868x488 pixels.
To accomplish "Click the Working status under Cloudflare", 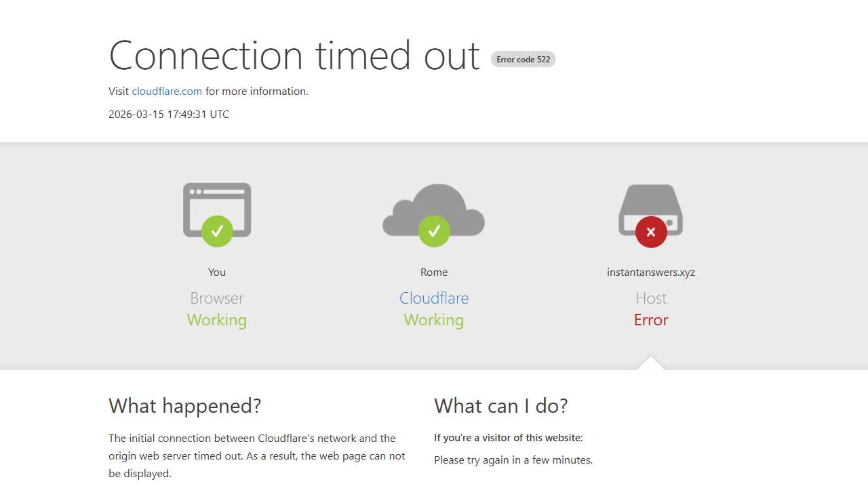I will [434, 320].
